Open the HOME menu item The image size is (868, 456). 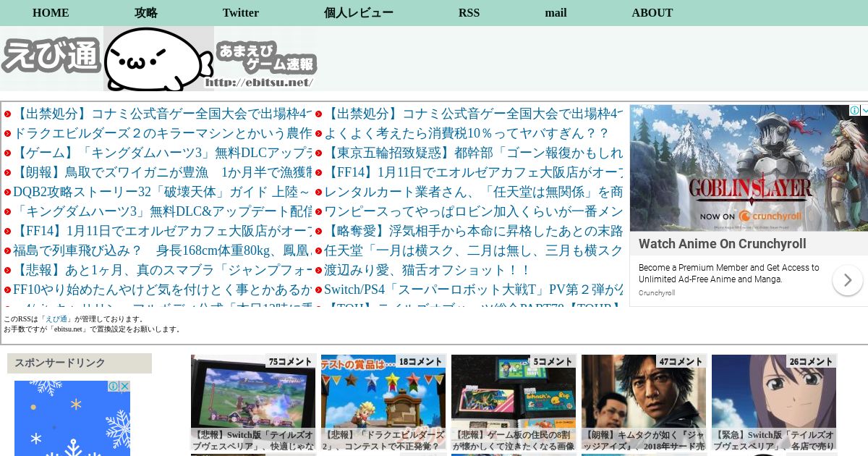click(x=51, y=13)
